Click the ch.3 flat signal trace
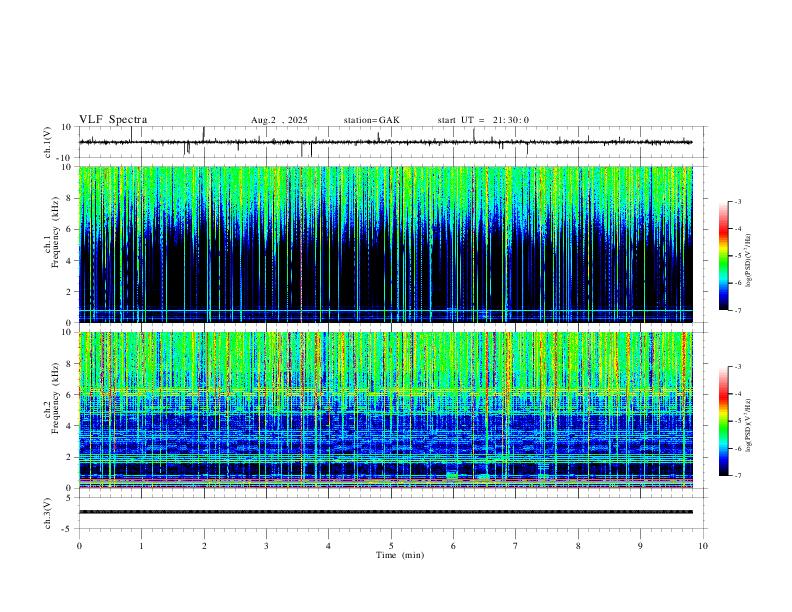The image size is (792, 612). [385, 512]
